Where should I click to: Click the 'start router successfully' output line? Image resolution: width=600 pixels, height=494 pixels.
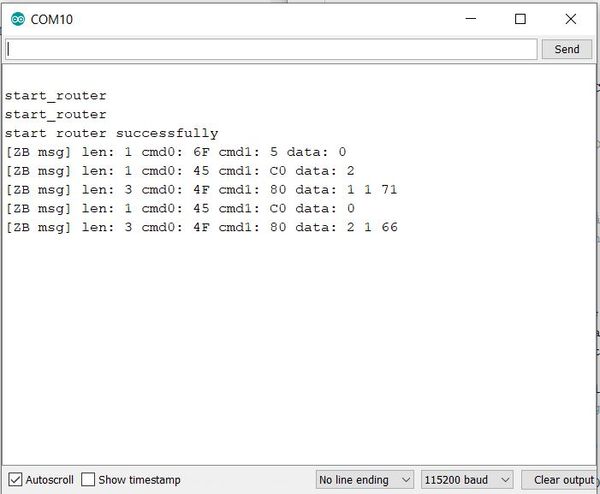pyautogui.click(x=111, y=133)
